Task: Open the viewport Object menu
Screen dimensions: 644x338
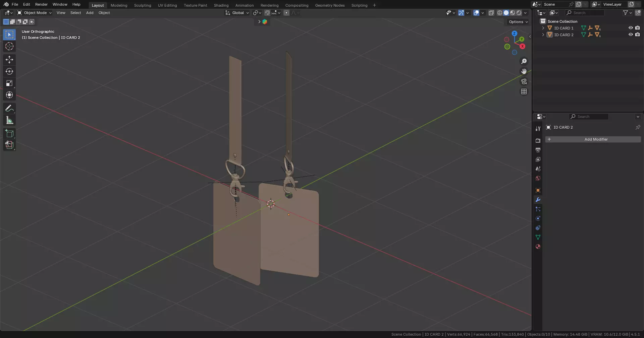Action: (104, 13)
